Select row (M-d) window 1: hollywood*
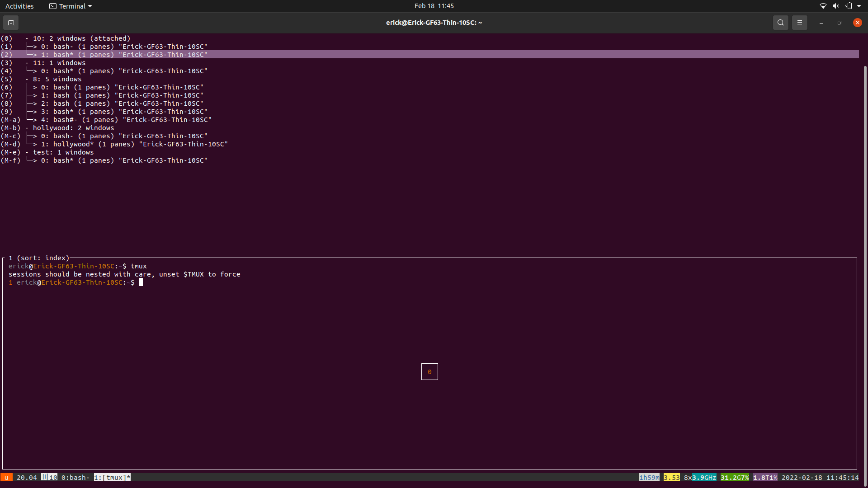 (x=429, y=144)
